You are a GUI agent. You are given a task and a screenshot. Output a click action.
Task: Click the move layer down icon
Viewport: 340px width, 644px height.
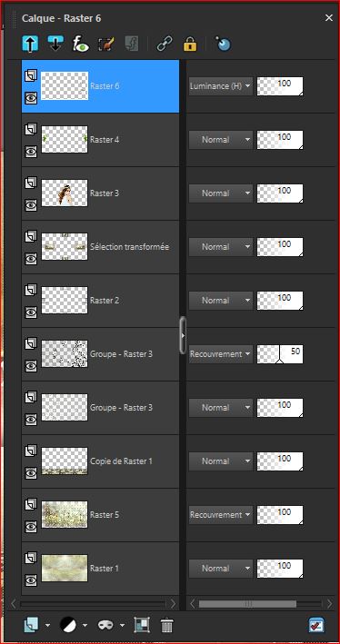tap(55, 43)
